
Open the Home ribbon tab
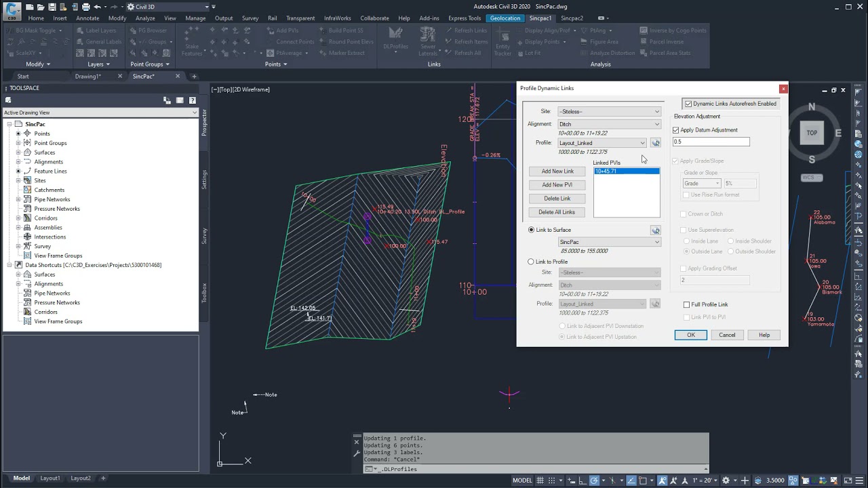[x=36, y=18]
